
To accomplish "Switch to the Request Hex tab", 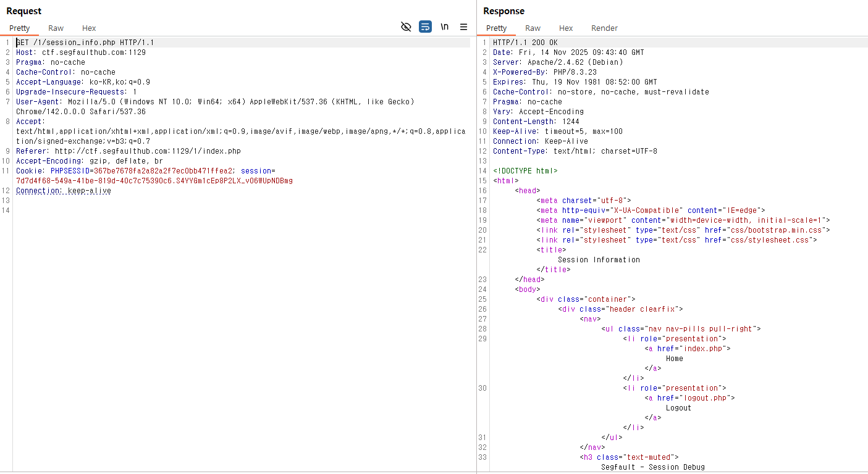I will coord(89,28).
